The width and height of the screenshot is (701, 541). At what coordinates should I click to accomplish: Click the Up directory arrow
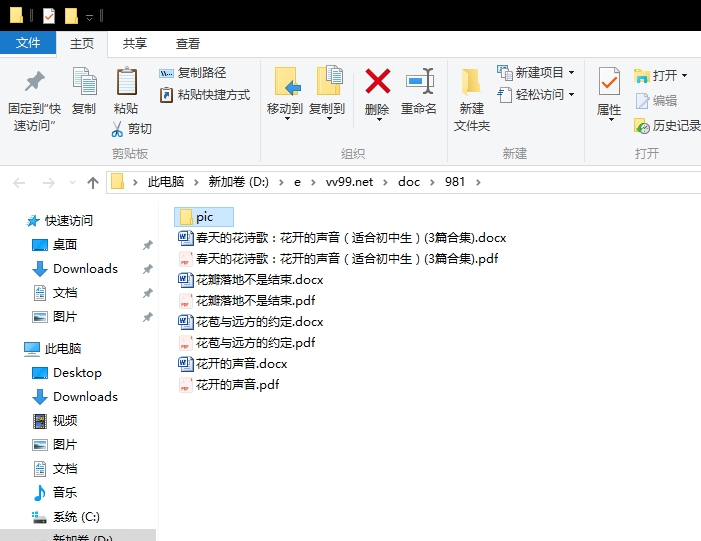(93, 182)
